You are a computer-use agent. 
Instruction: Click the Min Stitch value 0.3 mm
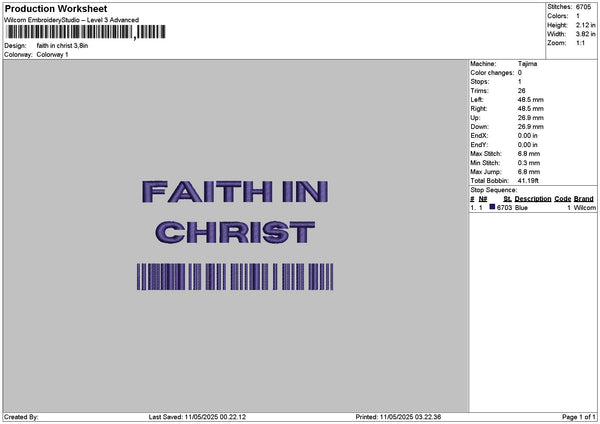pyautogui.click(x=528, y=163)
